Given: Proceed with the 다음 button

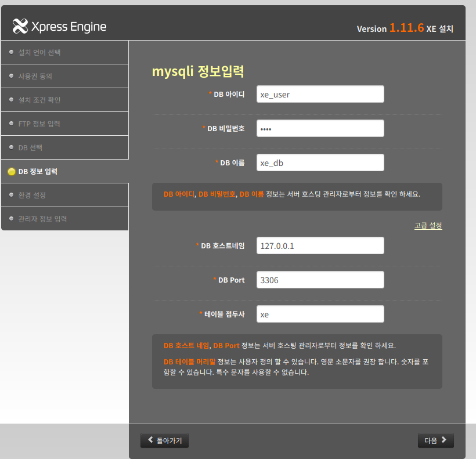Looking at the screenshot, I should (435, 440).
